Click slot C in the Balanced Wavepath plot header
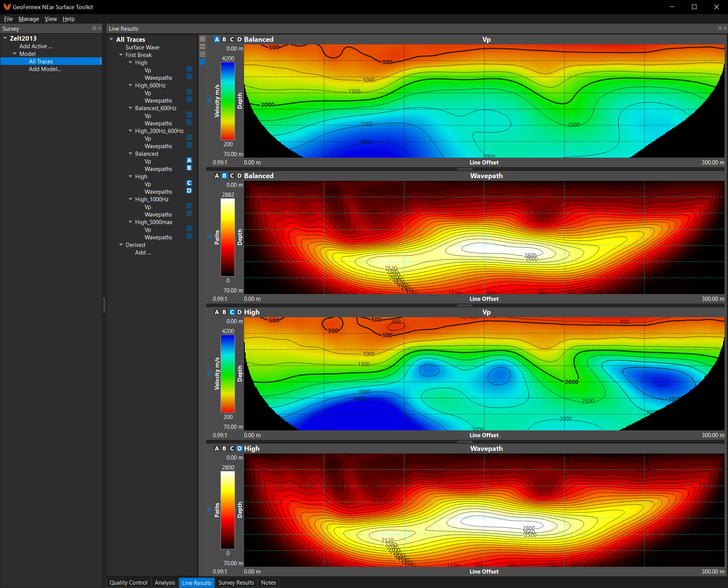The height and width of the screenshot is (588, 728). [232, 176]
